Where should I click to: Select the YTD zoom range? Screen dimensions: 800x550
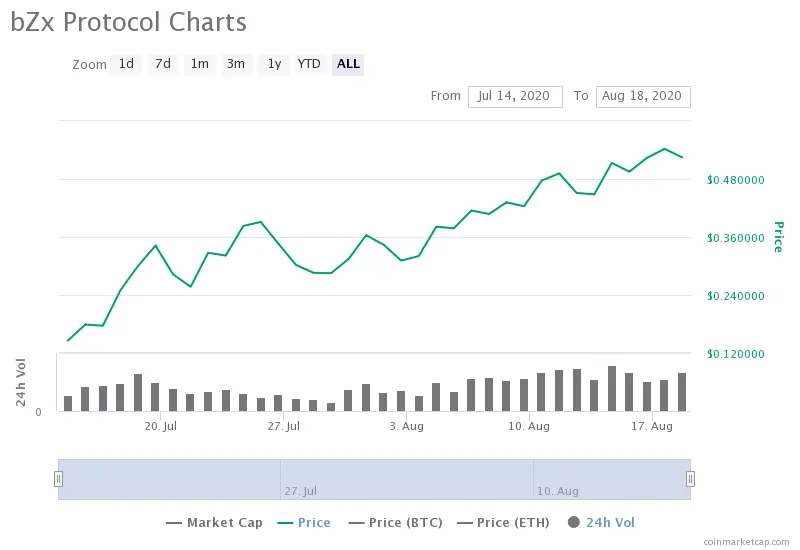tap(309, 64)
